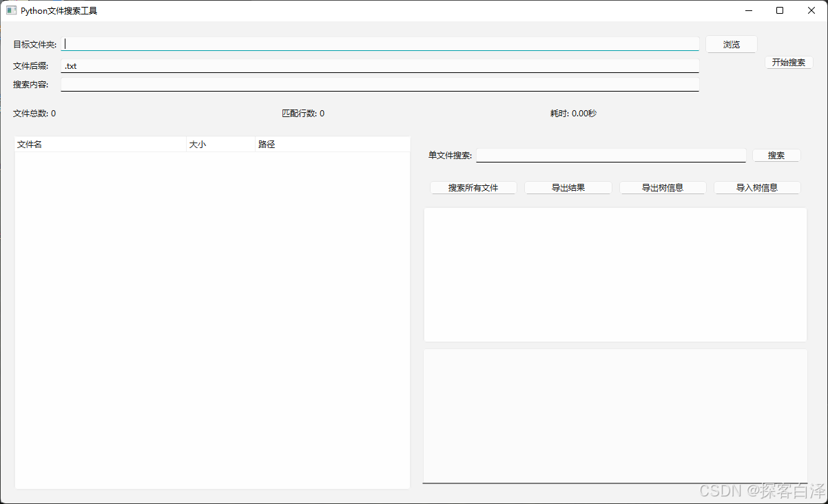Click the 耗时 statistic label
The width and height of the screenshot is (828, 504).
(x=573, y=113)
